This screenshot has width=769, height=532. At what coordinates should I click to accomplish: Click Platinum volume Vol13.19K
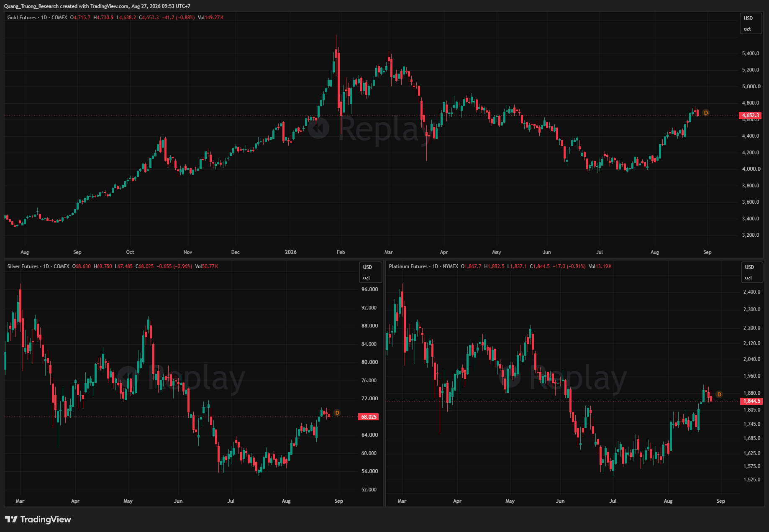[x=600, y=266]
